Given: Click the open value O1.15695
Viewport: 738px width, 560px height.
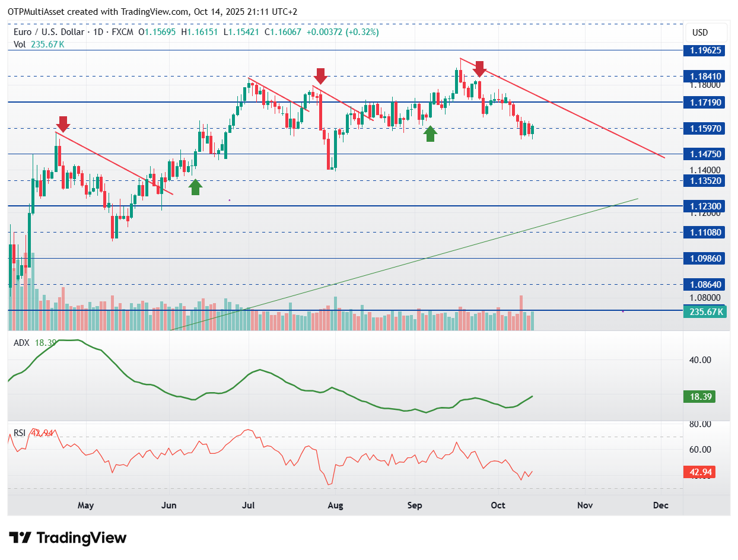Looking at the screenshot, I should click(157, 32).
